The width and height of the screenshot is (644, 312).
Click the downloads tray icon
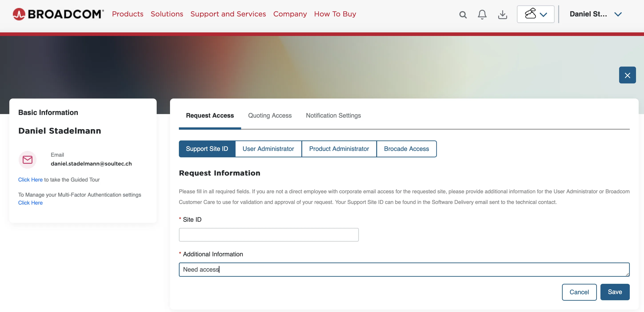click(502, 15)
